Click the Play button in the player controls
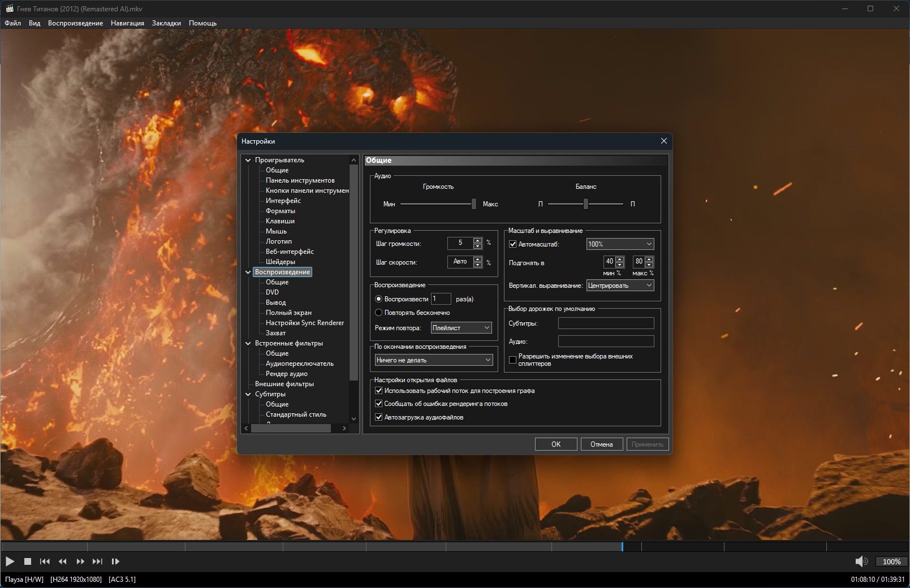 tap(10, 561)
